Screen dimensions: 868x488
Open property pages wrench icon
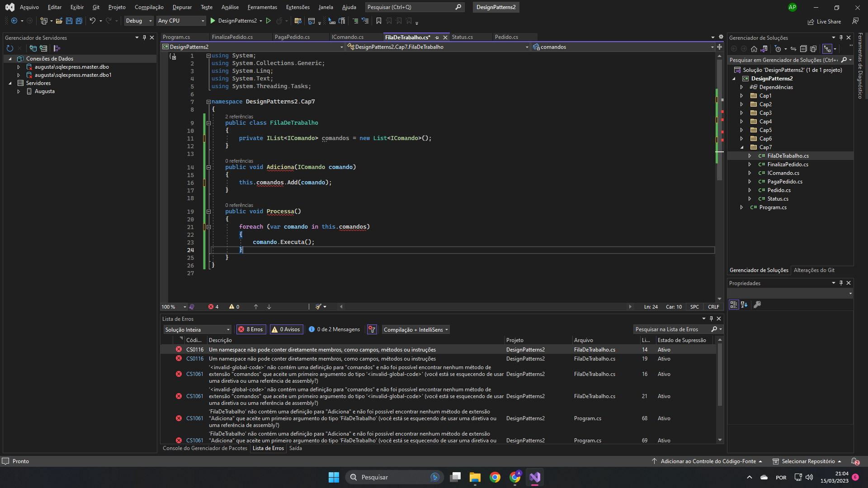757,305
